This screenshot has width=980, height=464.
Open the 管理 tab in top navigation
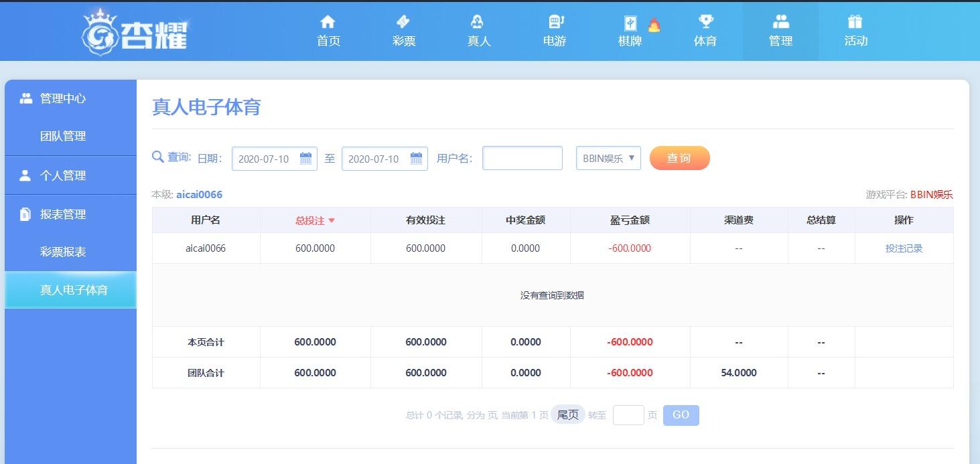[780, 31]
